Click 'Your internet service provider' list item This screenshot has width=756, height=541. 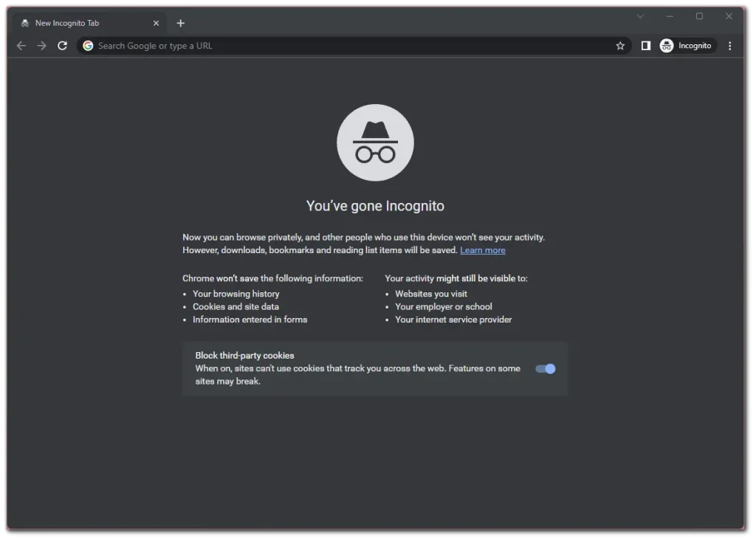pyautogui.click(x=453, y=320)
